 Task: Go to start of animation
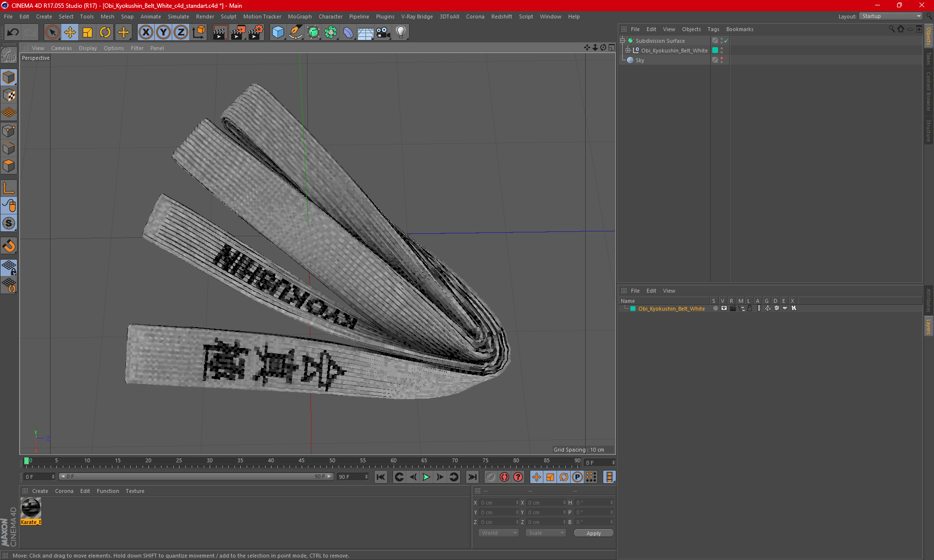pyautogui.click(x=380, y=477)
